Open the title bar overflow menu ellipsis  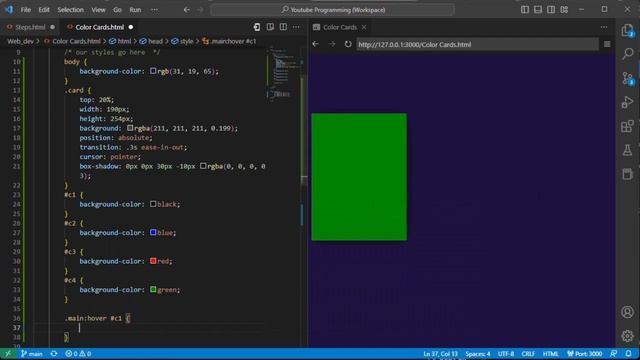154,10
